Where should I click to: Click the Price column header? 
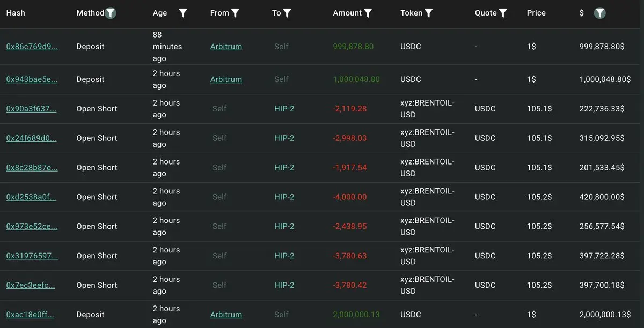point(536,13)
